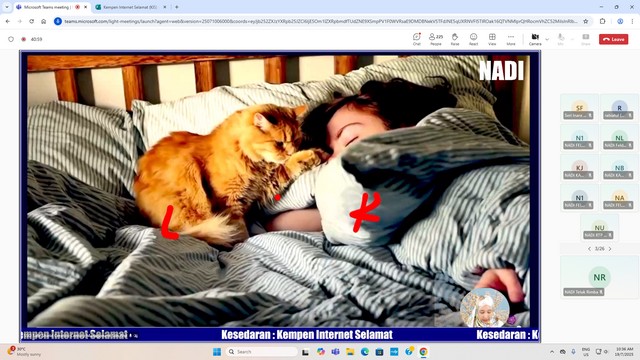Open the More actions menu
640x360 pixels.
[511, 39]
